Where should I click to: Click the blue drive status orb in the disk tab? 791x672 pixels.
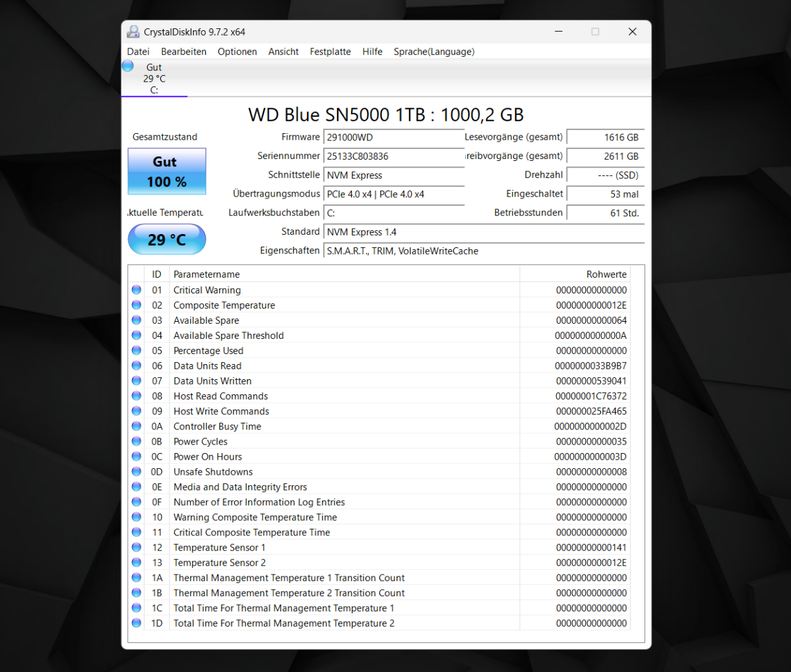(128, 65)
